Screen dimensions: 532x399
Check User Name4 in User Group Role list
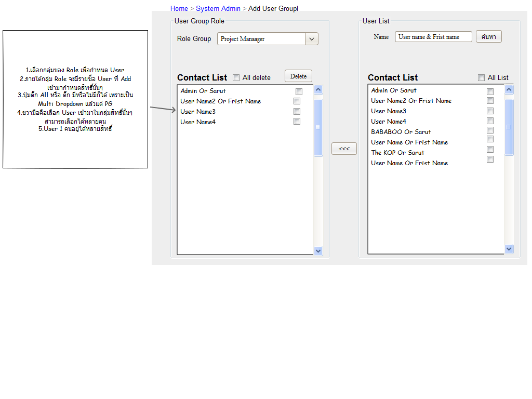297,122
